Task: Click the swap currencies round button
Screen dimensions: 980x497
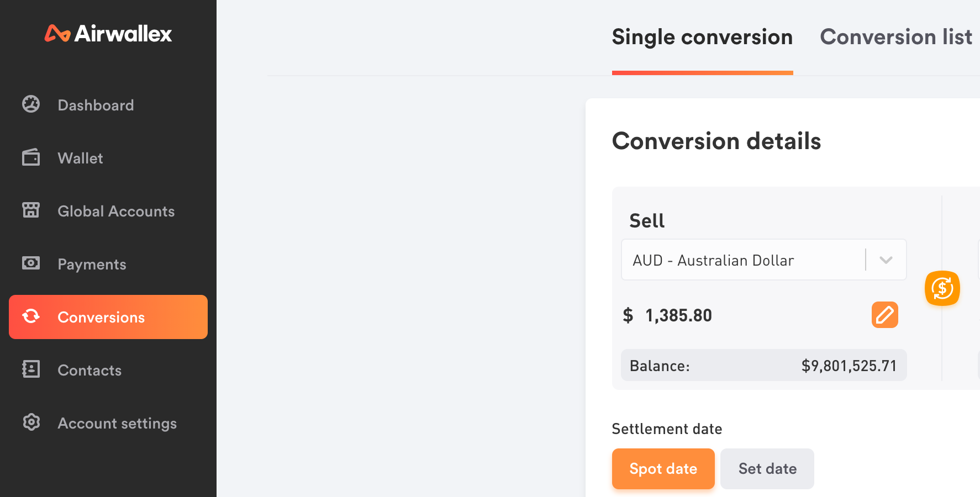Action: 942,288
